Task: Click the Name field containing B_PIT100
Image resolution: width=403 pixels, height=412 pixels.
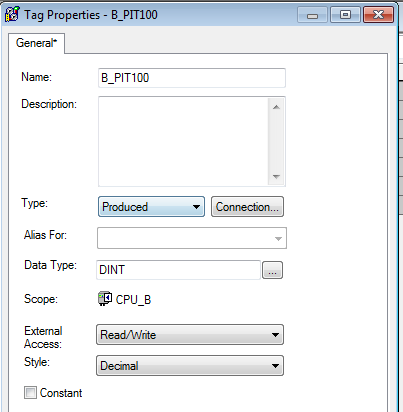Action: [x=192, y=78]
